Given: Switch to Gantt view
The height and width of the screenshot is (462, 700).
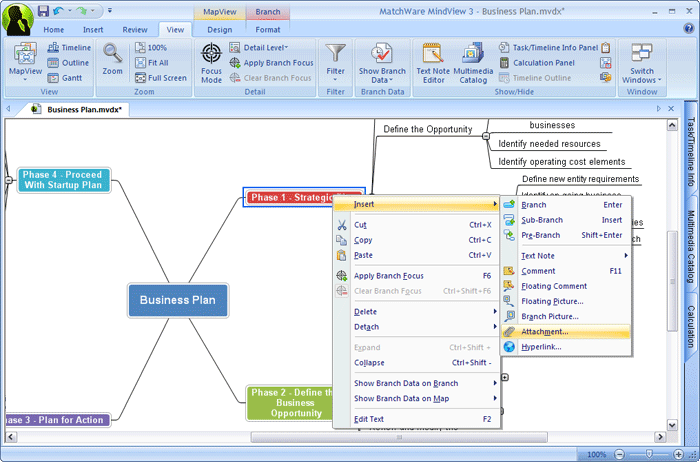Looking at the screenshot, I should (x=65, y=78).
